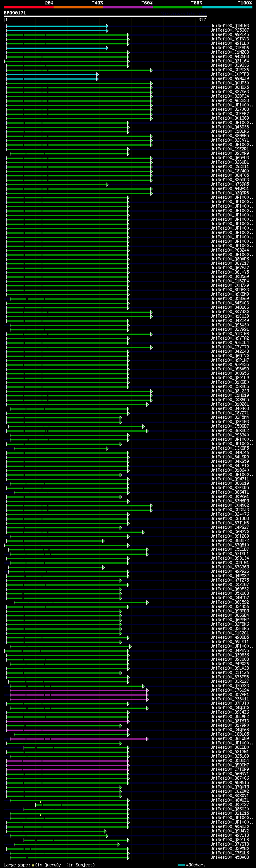Open UniRef100_B8MBK5 entry

click(230, 136)
